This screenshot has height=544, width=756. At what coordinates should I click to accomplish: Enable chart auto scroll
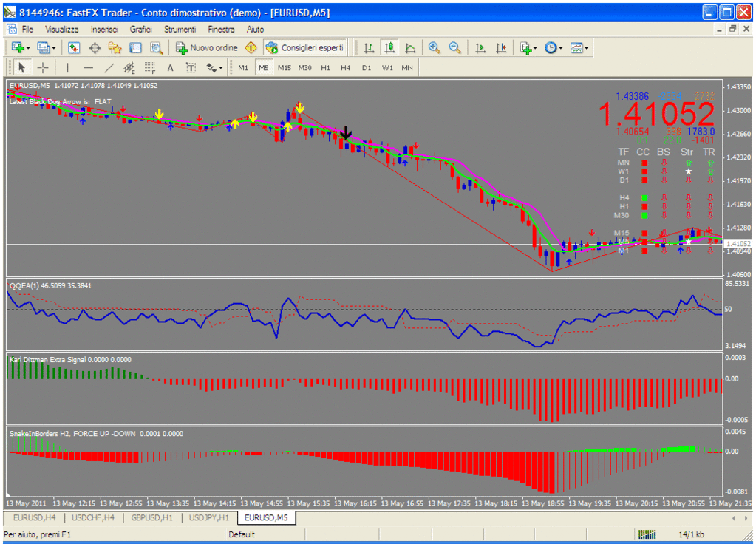(x=480, y=48)
